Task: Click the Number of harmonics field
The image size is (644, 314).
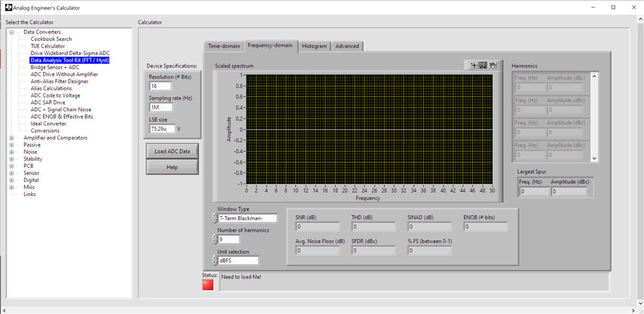Action: 229,240
